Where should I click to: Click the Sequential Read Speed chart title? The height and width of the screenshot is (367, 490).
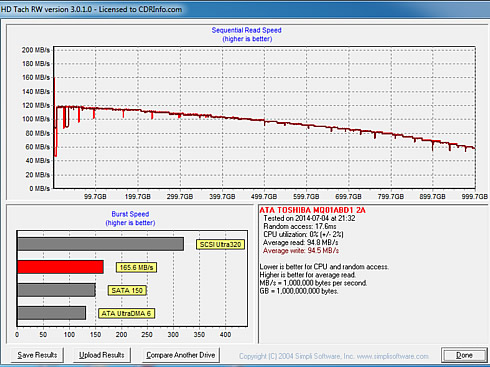(247, 30)
